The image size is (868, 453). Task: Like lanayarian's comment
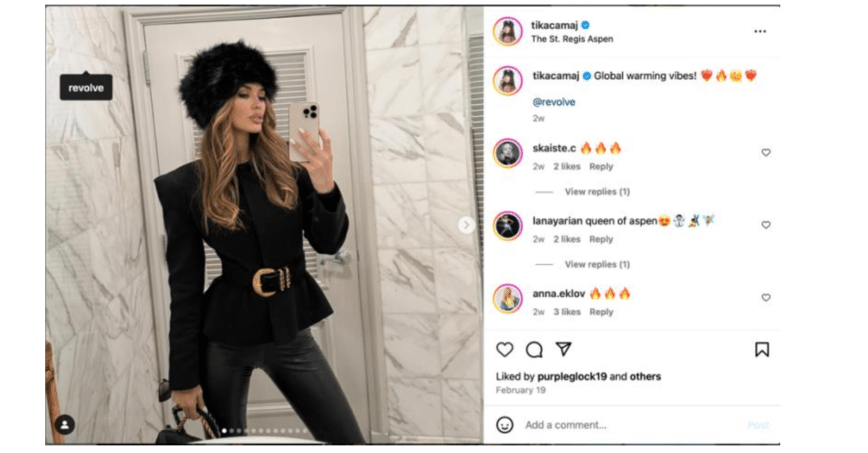click(x=765, y=225)
